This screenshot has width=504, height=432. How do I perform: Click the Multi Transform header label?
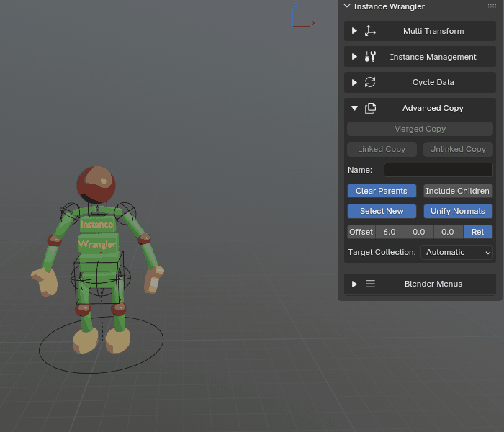pyautogui.click(x=433, y=31)
